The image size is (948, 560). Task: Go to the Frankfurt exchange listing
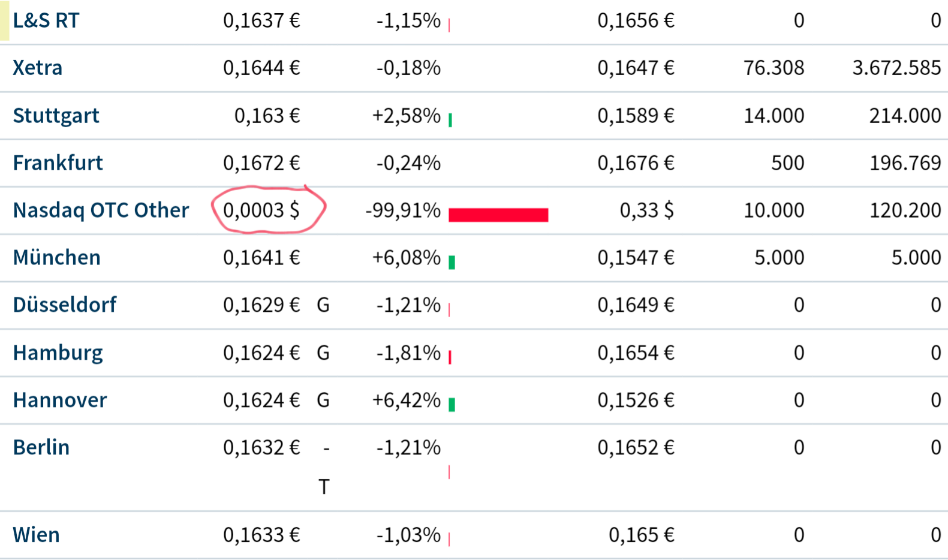point(58,162)
